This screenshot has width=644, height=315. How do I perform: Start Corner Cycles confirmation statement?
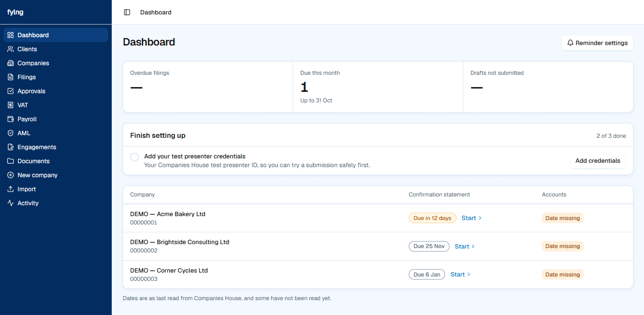pos(460,274)
